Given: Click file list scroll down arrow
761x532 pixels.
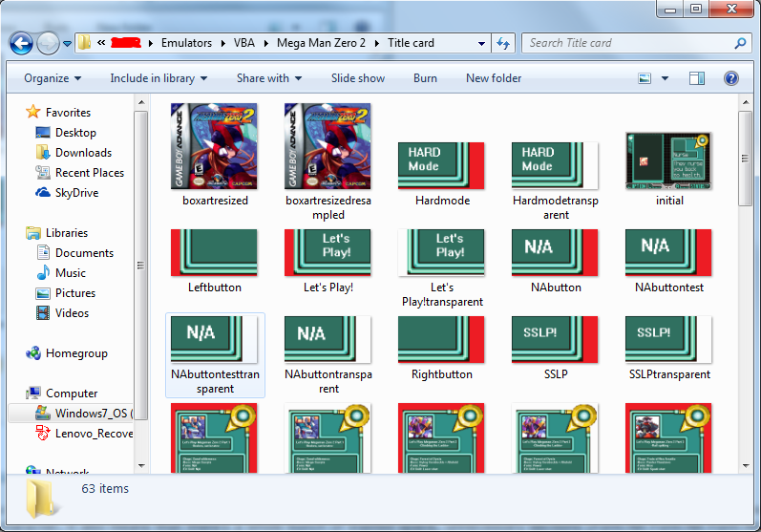Looking at the screenshot, I should tap(745, 466).
